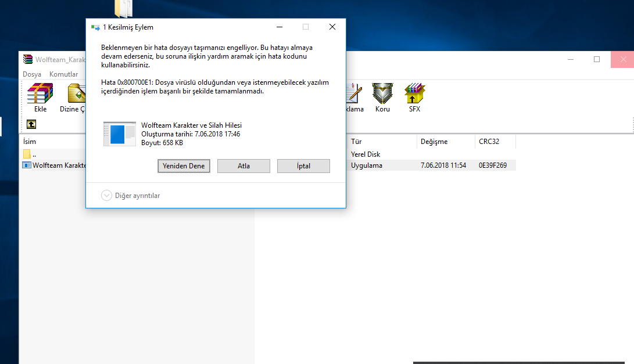The height and width of the screenshot is (364, 634).
Task: Click the 0E39F269 CRC value
Action: (492, 165)
